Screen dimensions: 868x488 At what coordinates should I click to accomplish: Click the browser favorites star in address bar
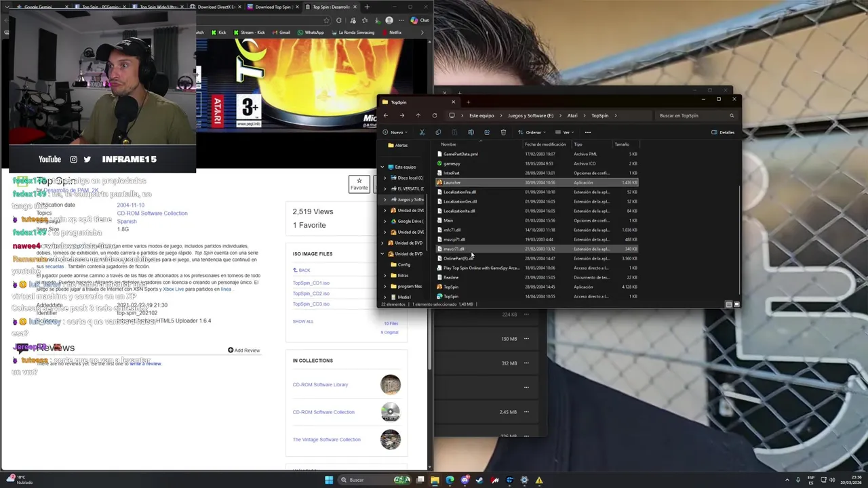(326, 20)
